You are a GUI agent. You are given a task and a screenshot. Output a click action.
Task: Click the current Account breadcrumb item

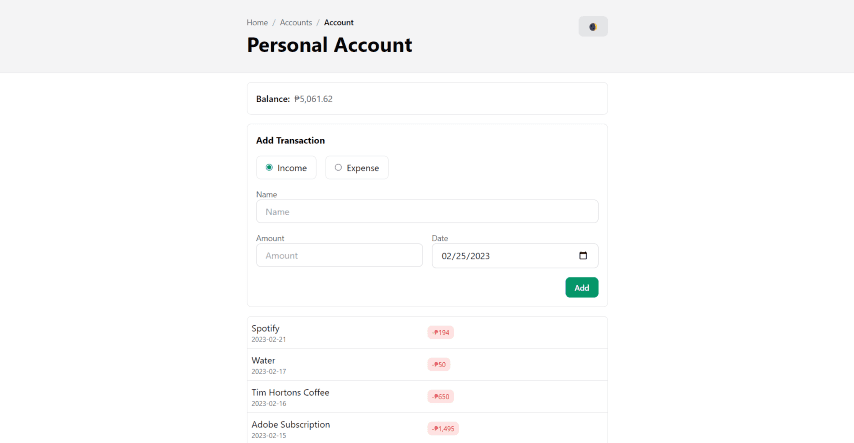[338, 22]
